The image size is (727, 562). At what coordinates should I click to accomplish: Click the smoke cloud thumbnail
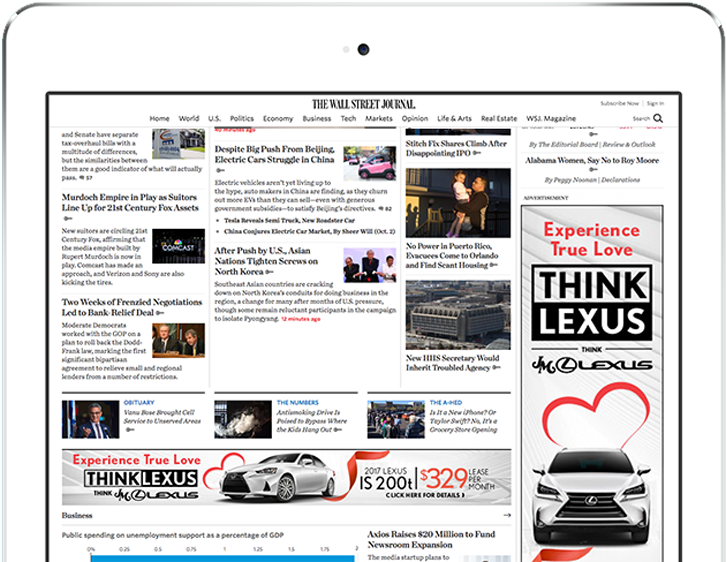pos(243,420)
